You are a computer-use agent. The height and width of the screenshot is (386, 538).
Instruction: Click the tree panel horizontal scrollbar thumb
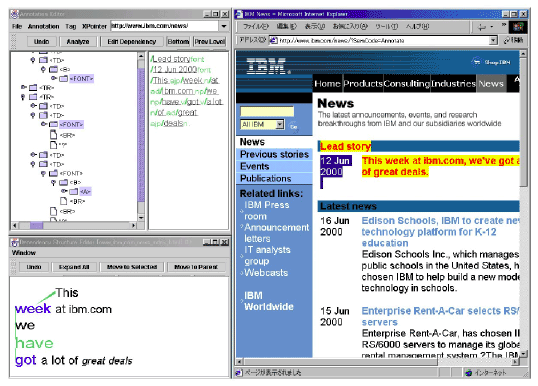36,225
